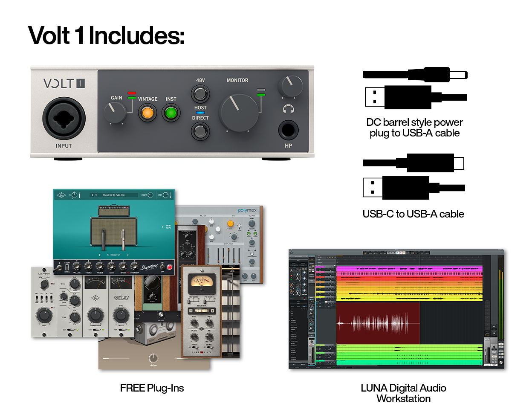
Task: Click the plus button on Pure Plate reverb time
Action: click(x=212, y=311)
